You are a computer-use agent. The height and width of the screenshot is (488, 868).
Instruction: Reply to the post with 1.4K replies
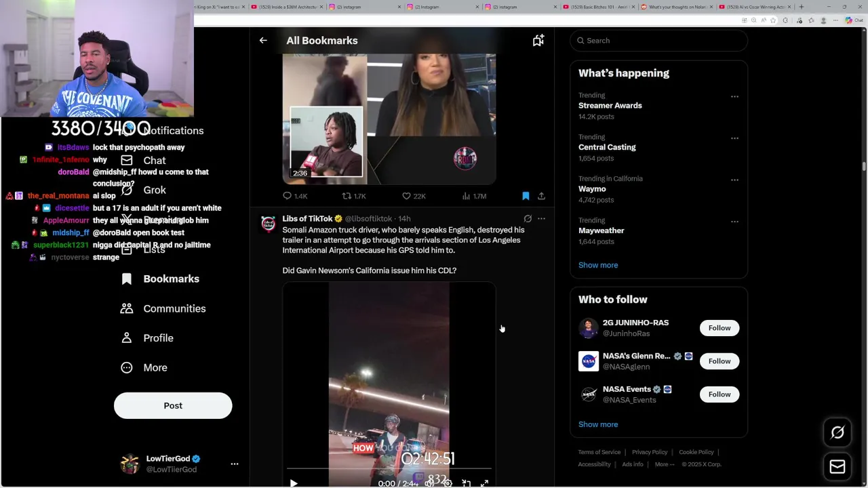[x=295, y=196]
